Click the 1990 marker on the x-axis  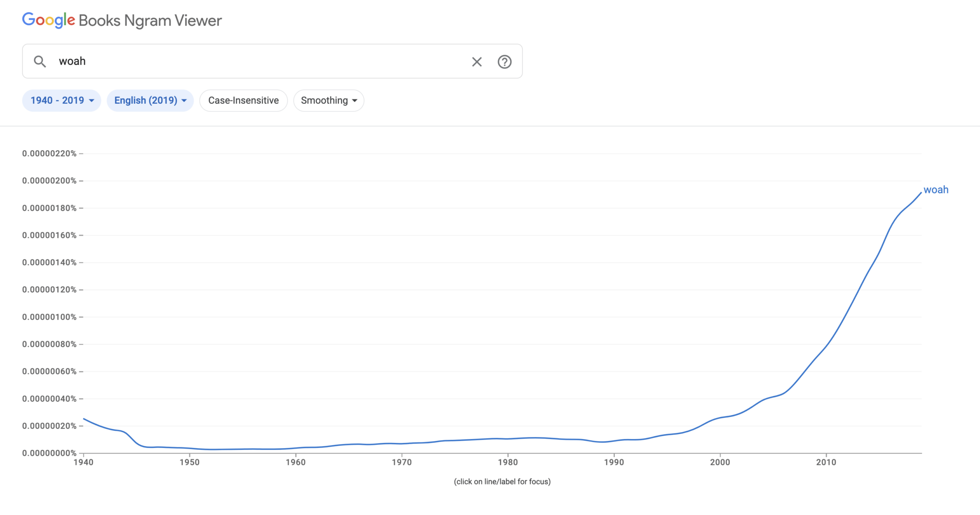[x=614, y=462]
